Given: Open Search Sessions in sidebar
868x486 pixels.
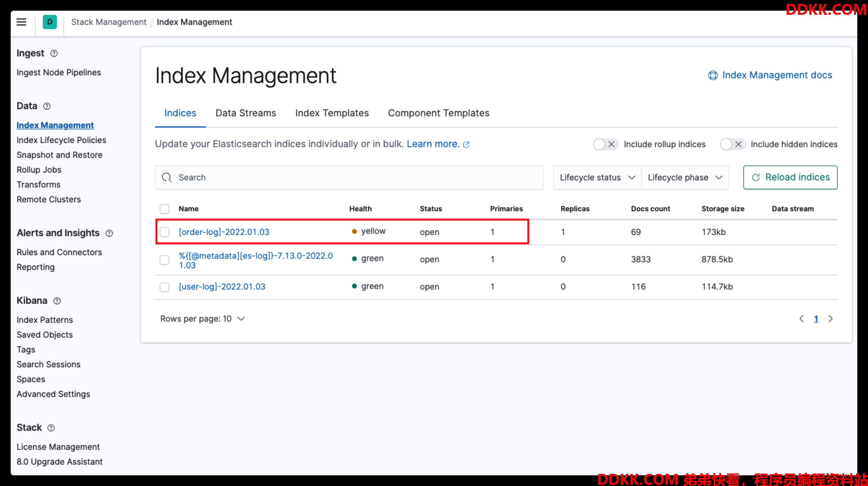Looking at the screenshot, I should click(x=48, y=365).
